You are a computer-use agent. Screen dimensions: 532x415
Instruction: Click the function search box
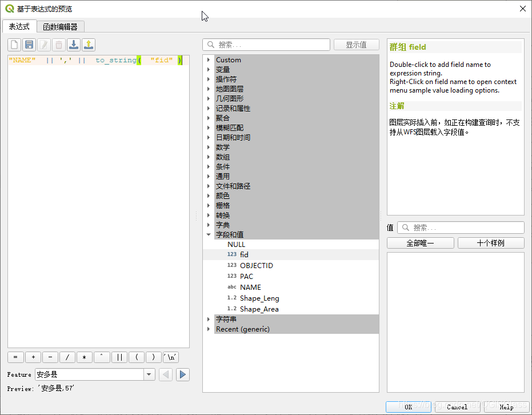pos(266,45)
